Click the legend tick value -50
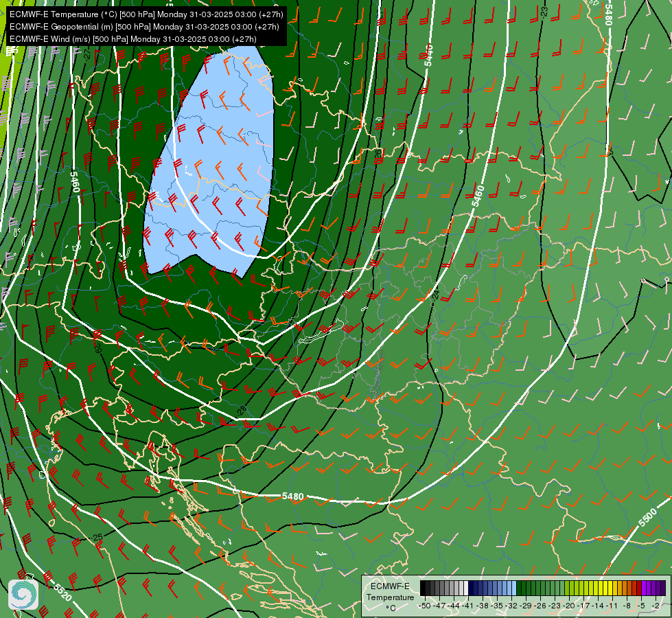Screen dimensions: 672x618 (x=425, y=606)
